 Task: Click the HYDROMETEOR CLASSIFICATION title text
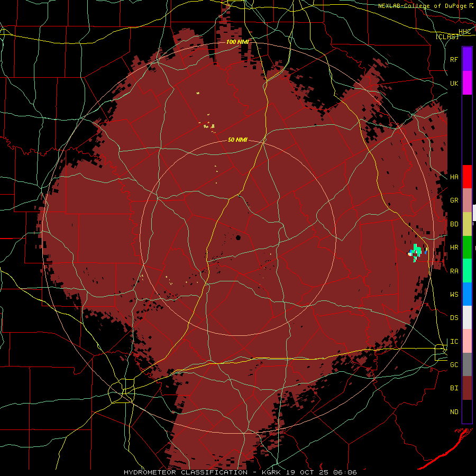186,472
